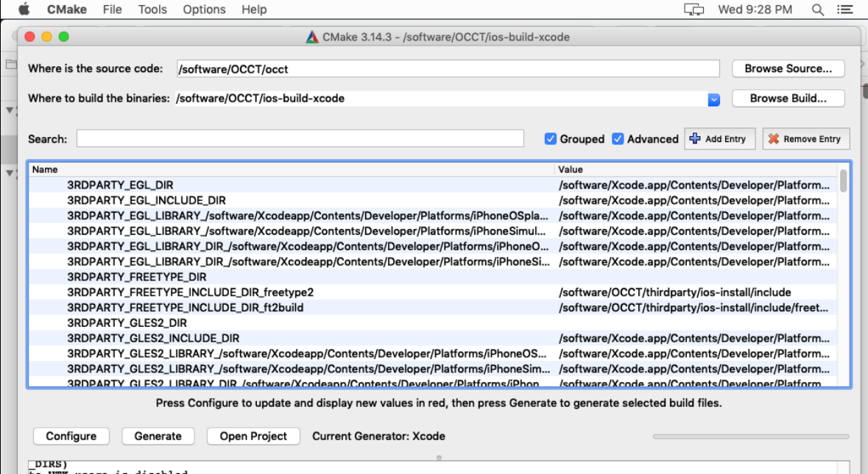Click the screen mirroring display icon
This screenshot has height=474, width=868.
pos(693,10)
